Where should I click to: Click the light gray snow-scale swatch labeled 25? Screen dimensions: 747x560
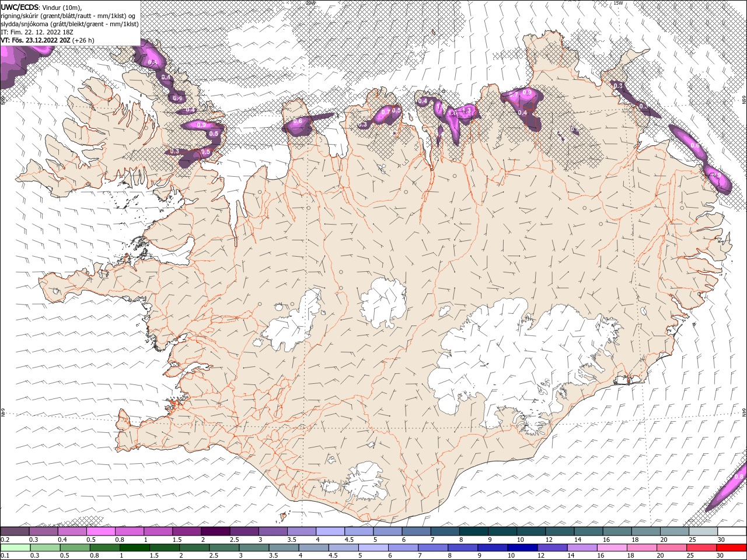point(703,531)
